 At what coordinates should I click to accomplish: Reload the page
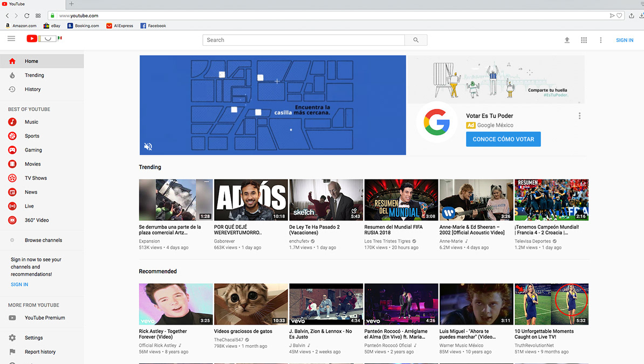point(26,16)
